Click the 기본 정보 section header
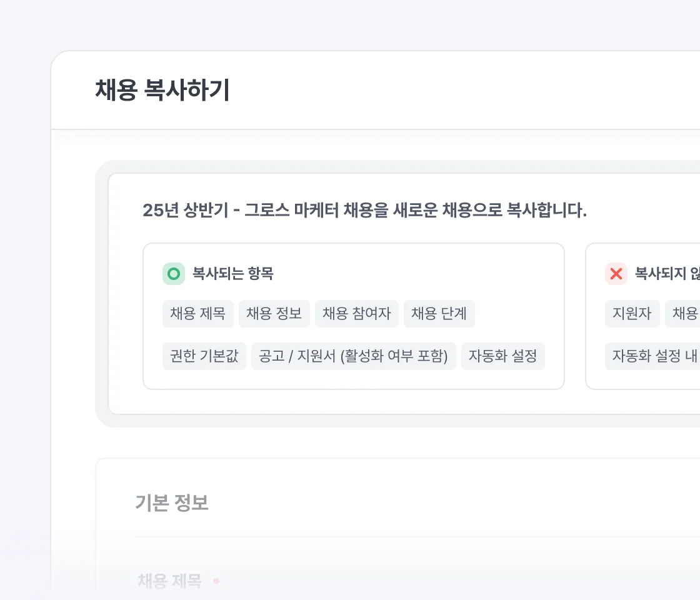 (172, 503)
